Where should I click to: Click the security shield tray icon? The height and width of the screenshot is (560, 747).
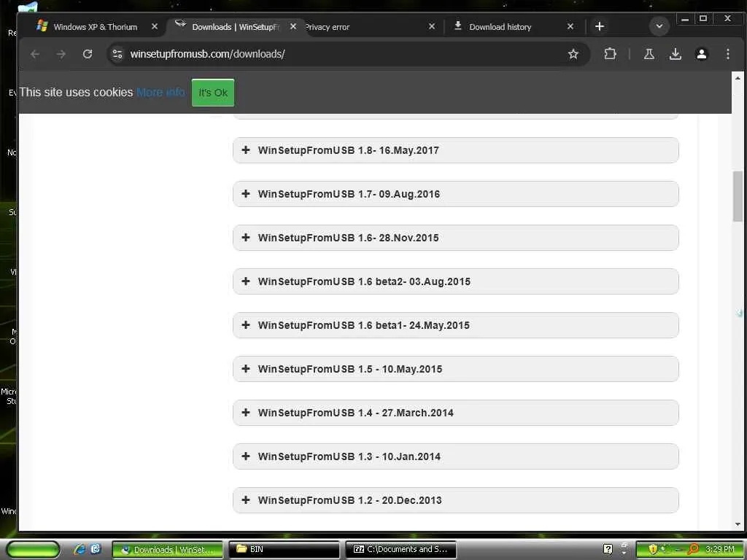(x=652, y=549)
